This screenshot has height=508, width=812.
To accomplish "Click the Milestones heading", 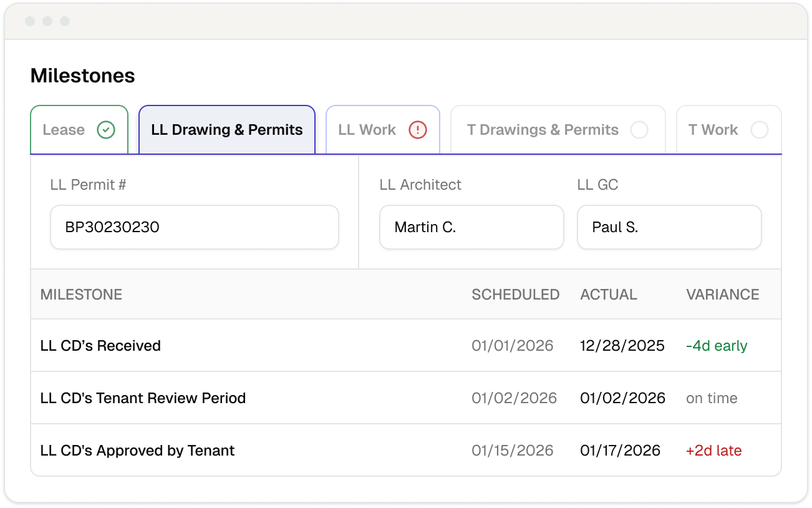I will click(83, 76).
